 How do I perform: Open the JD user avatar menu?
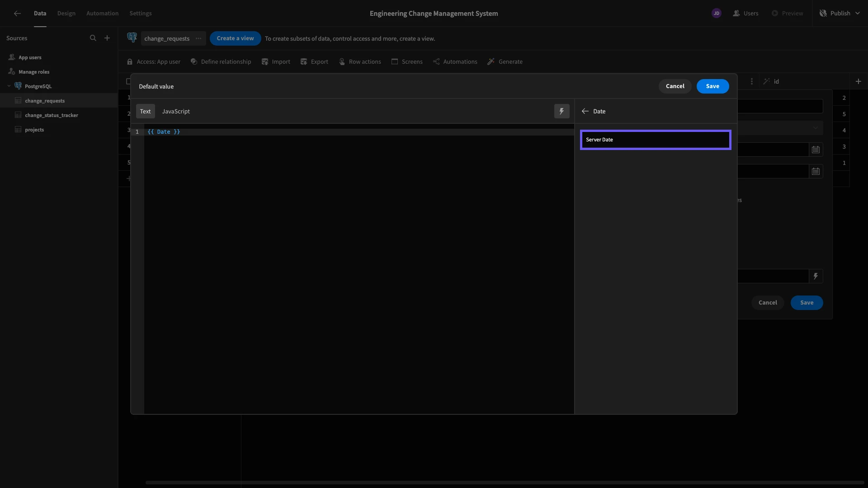click(716, 14)
